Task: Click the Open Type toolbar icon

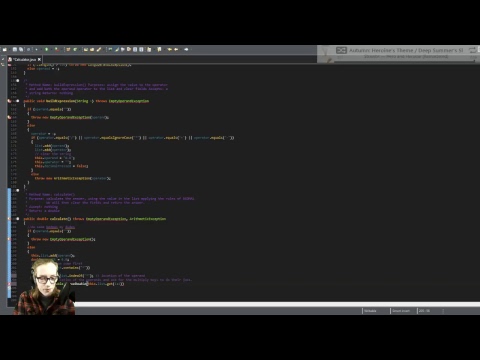Action: click(86, 49)
